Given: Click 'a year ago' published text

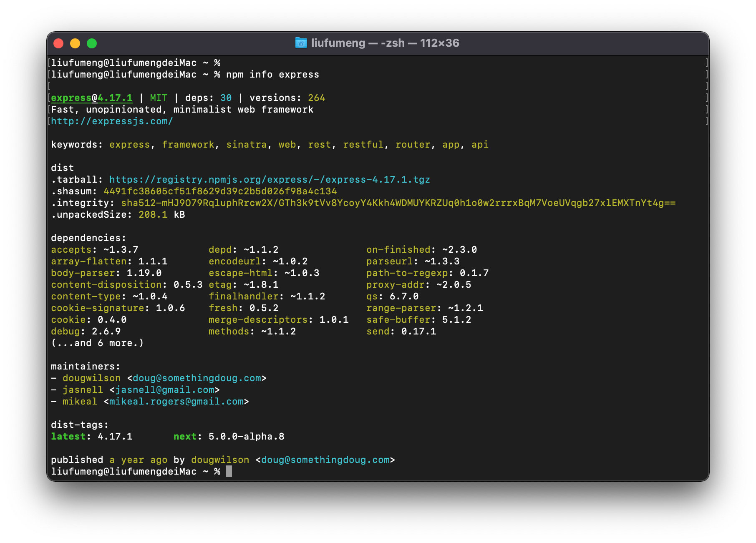Looking at the screenshot, I should click(138, 460).
